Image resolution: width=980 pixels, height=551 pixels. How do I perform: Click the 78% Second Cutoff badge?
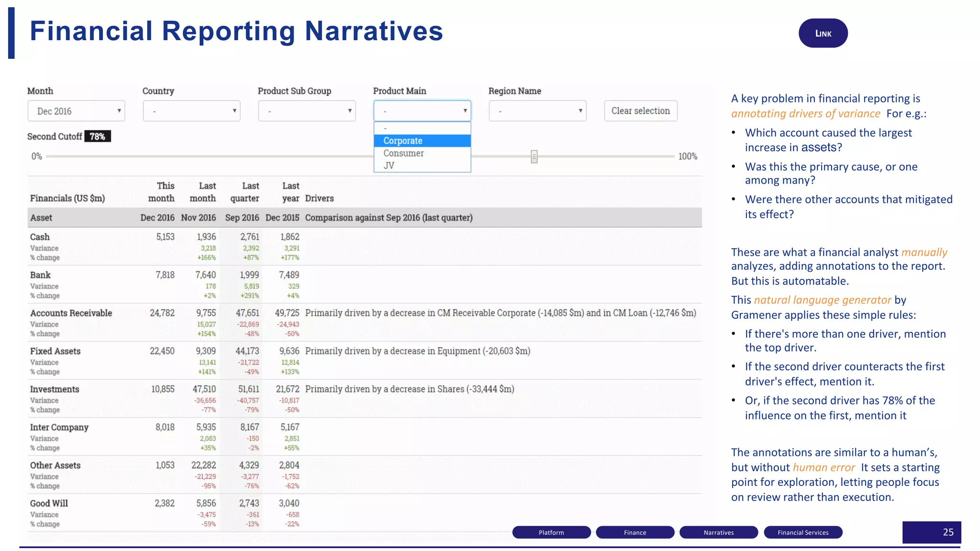pyautogui.click(x=98, y=136)
